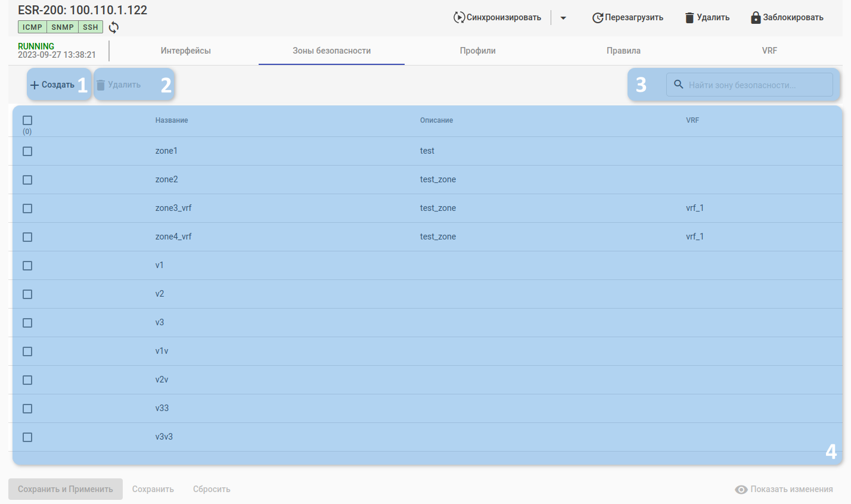Click the v2 zone name
Viewport: 851px width, 504px height.
pos(160,294)
